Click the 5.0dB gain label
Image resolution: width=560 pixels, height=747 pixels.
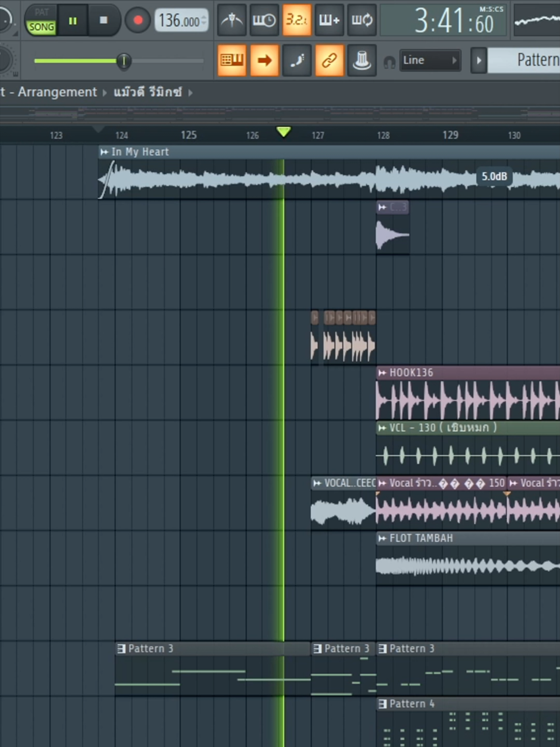(494, 176)
